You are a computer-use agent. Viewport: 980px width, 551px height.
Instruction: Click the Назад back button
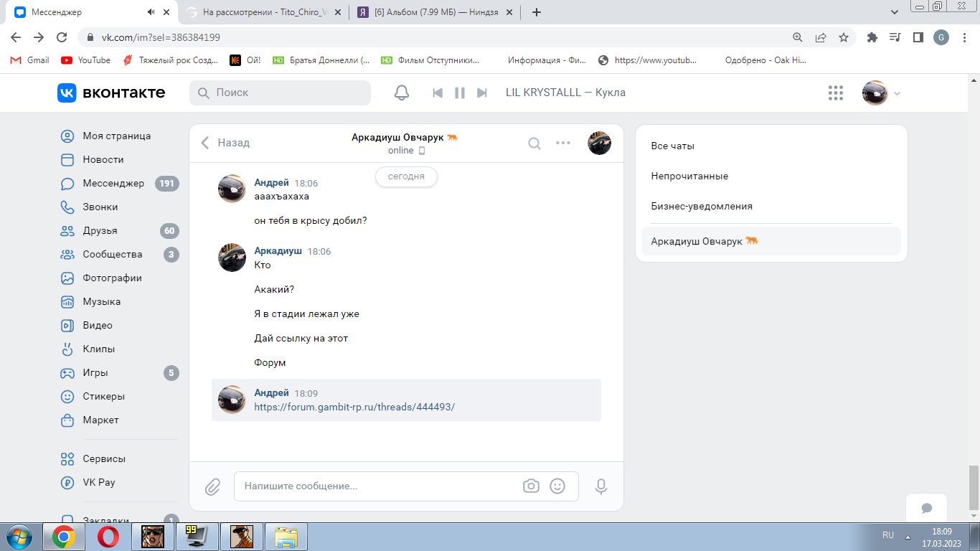[225, 143]
